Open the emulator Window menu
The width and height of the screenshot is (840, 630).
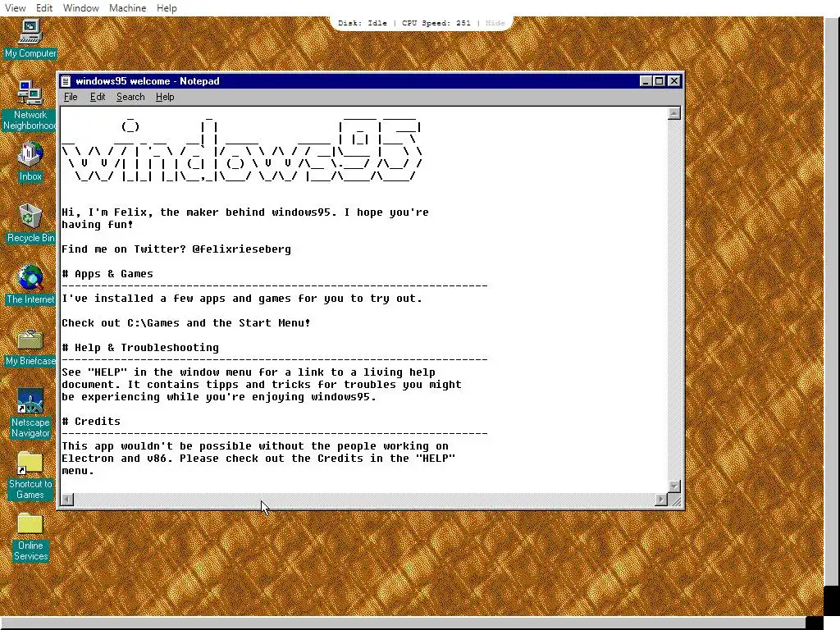coord(81,8)
